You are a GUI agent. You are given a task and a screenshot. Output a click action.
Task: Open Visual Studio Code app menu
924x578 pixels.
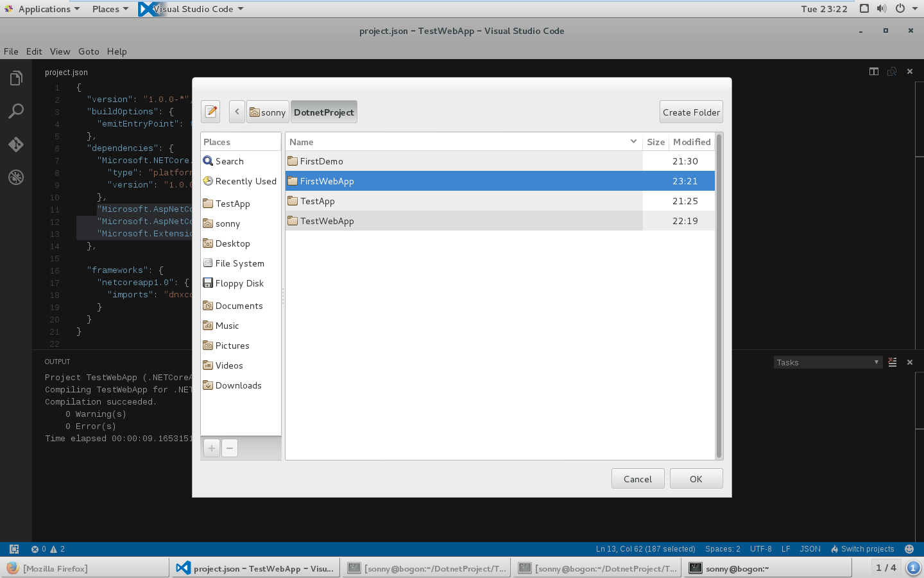coord(191,9)
